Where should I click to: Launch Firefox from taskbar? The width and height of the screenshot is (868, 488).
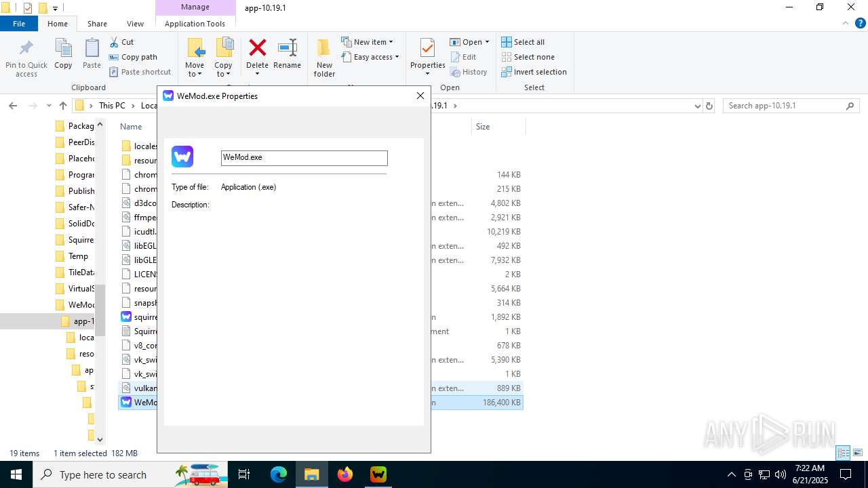point(345,474)
